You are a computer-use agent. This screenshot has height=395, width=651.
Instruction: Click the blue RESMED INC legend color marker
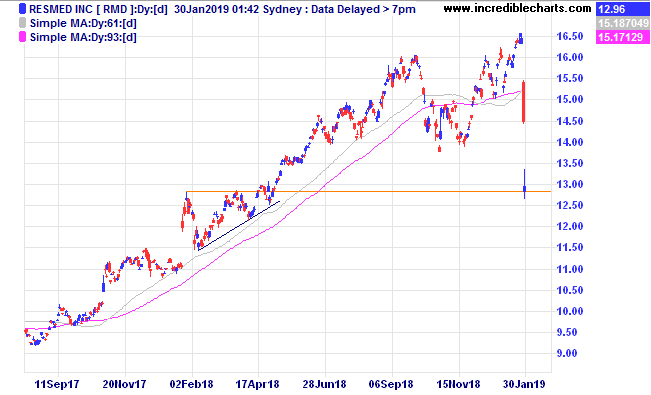pos(22,9)
